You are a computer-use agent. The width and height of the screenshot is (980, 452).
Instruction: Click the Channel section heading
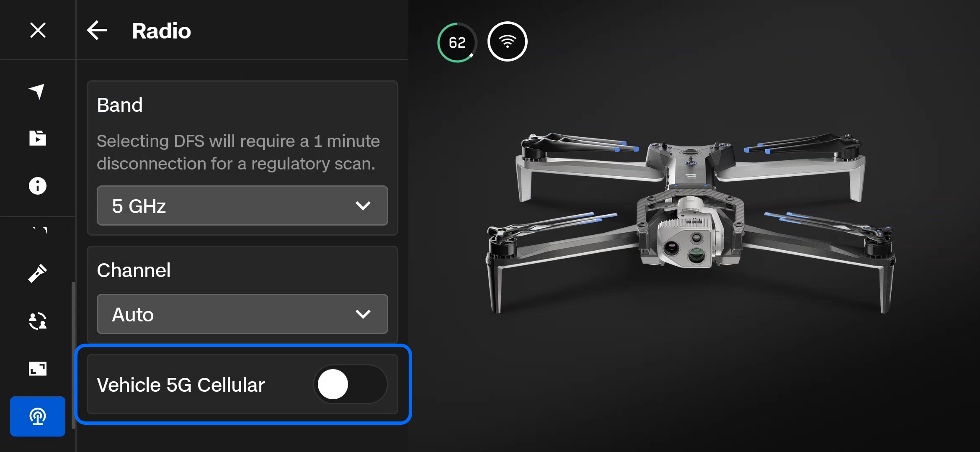(x=134, y=270)
